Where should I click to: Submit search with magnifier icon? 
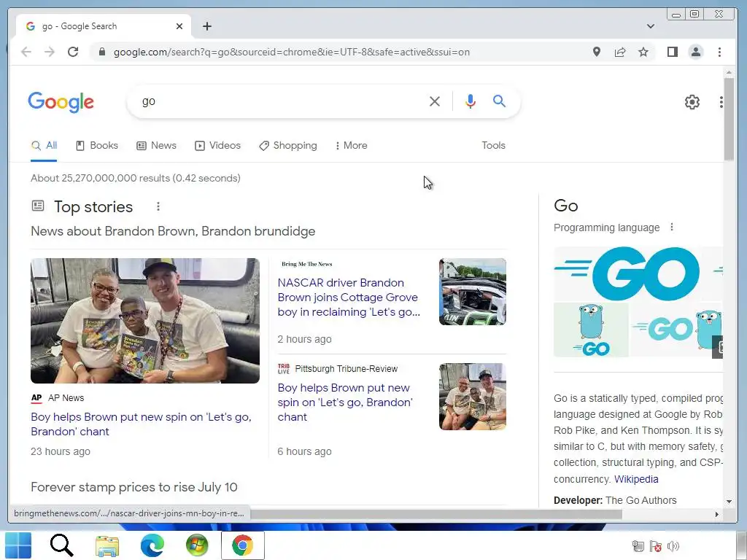[499, 101]
